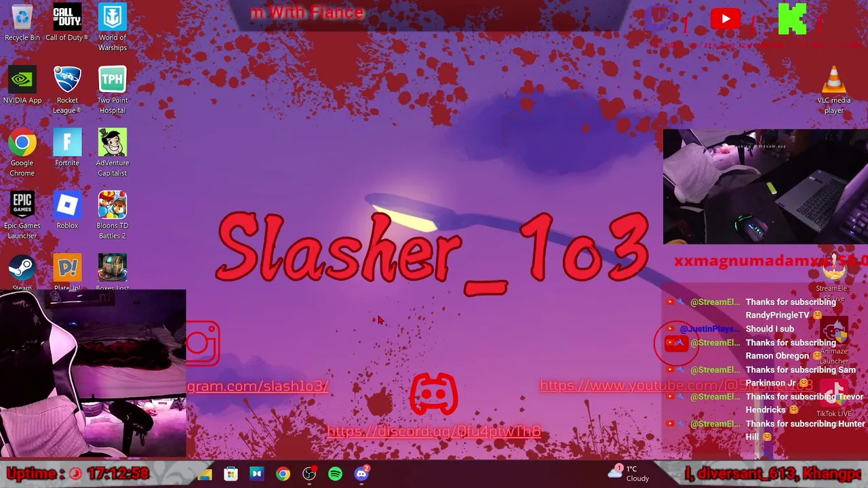Select the PlateUp! desktop icon
The height and width of the screenshot is (488, 868).
pos(67,272)
